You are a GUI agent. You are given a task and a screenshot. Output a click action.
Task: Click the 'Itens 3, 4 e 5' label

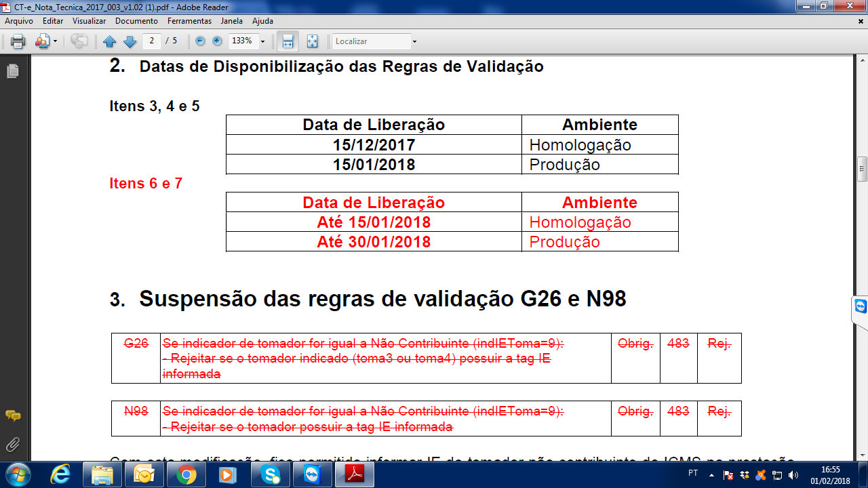coord(155,106)
